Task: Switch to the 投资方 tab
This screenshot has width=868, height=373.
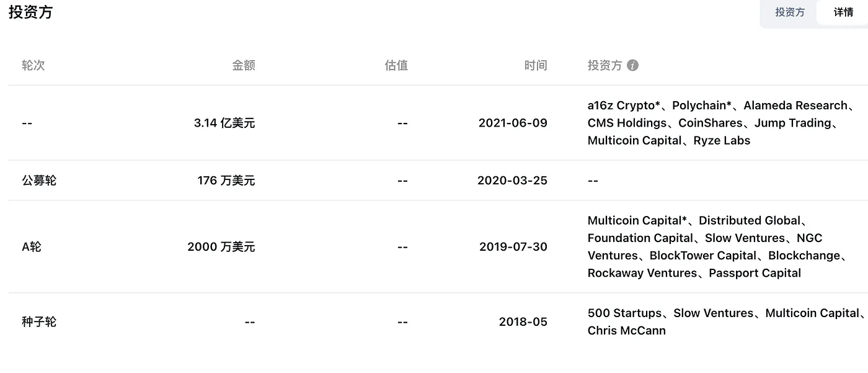Action: coord(790,12)
